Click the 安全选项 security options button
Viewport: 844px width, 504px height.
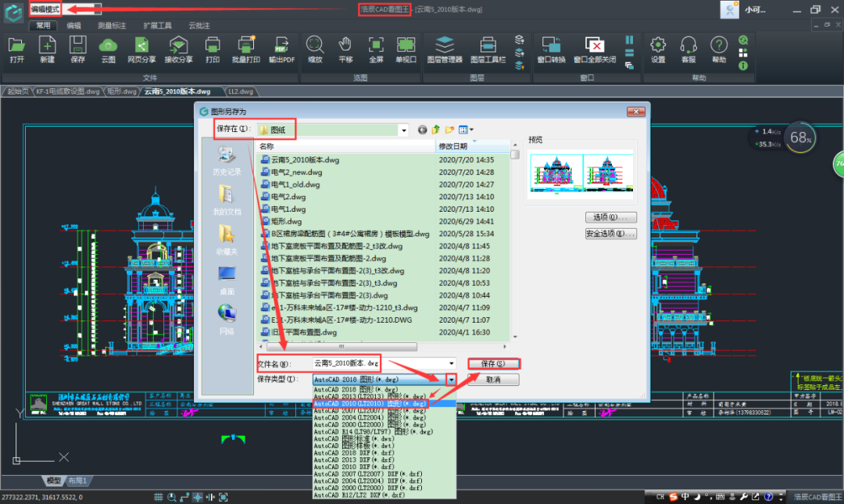click(x=610, y=234)
